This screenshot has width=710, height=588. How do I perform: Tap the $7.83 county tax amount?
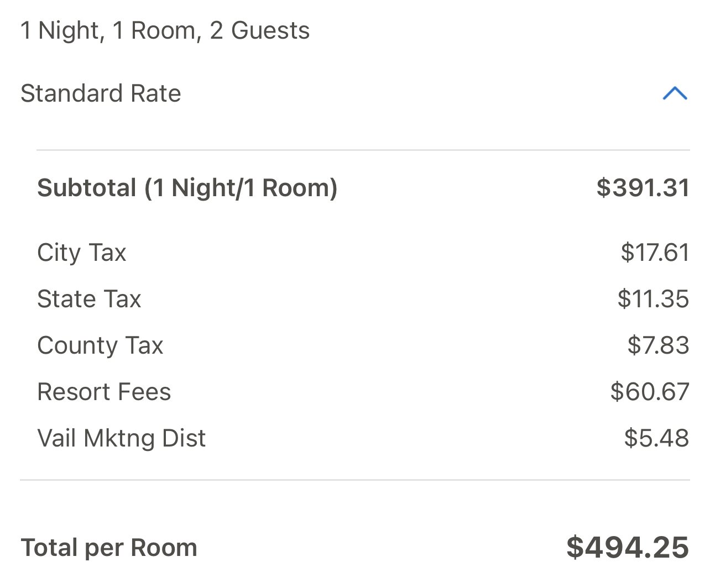point(658,345)
